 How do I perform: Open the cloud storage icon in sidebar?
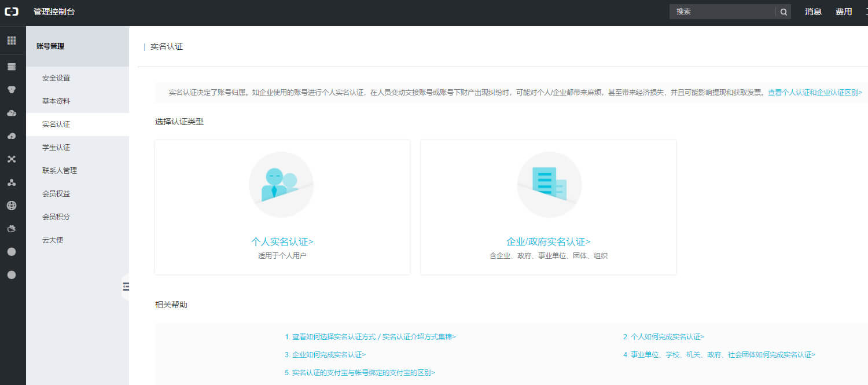pos(12,113)
